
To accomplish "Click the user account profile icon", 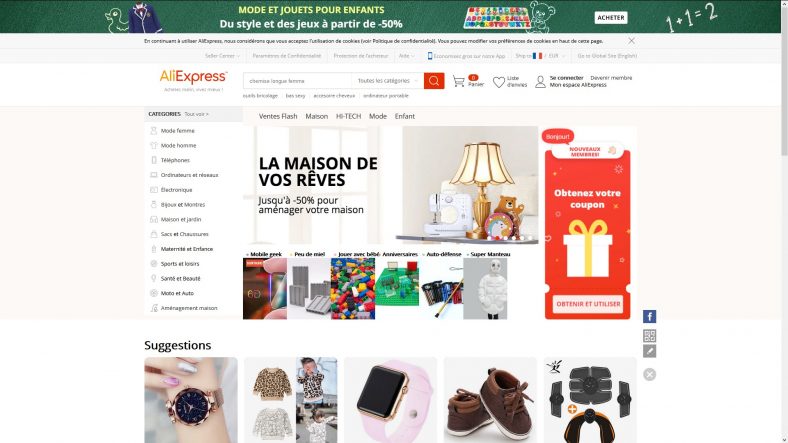I will point(540,82).
